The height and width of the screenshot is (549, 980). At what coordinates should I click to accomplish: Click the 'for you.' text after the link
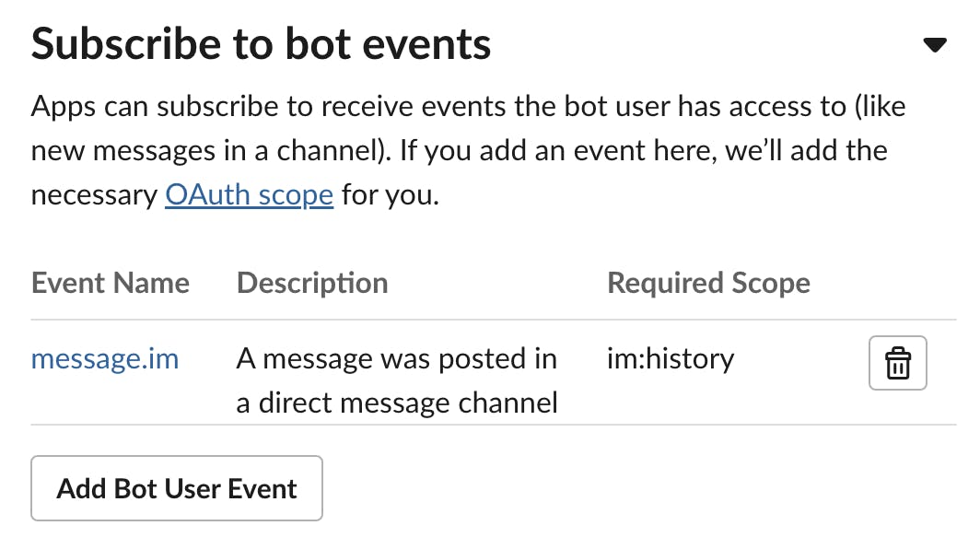[391, 195]
